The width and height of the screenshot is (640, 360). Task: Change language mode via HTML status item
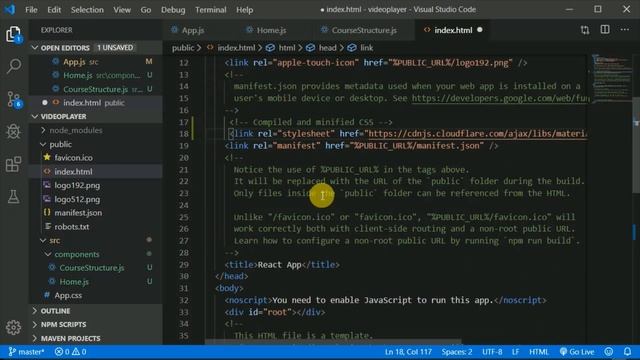(539, 352)
